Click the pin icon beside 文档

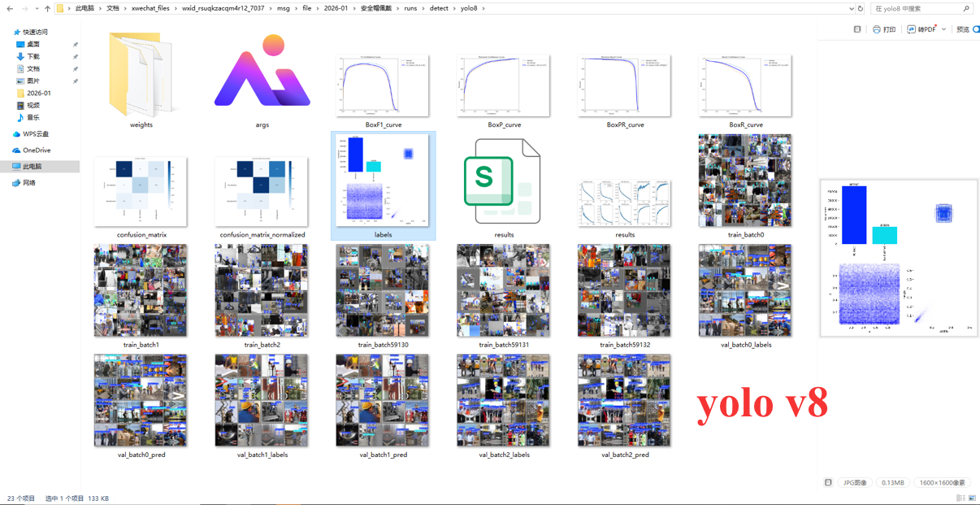coord(76,69)
